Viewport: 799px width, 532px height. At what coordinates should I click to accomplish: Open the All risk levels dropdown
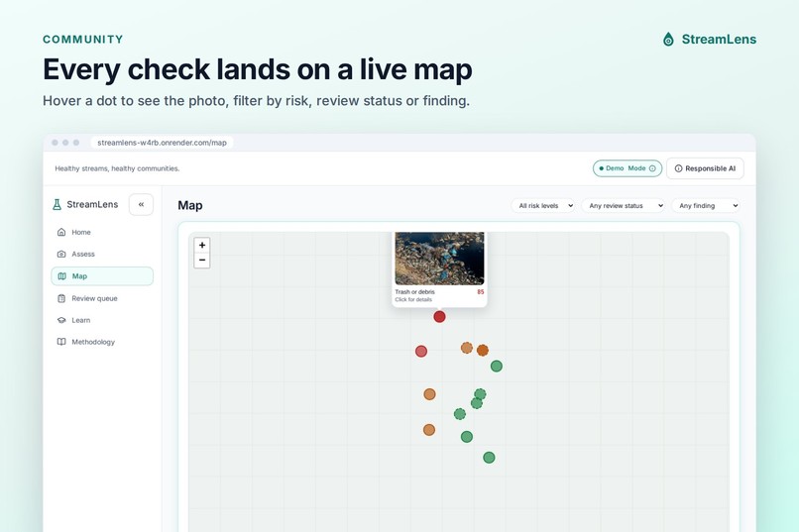pos(543,206)
